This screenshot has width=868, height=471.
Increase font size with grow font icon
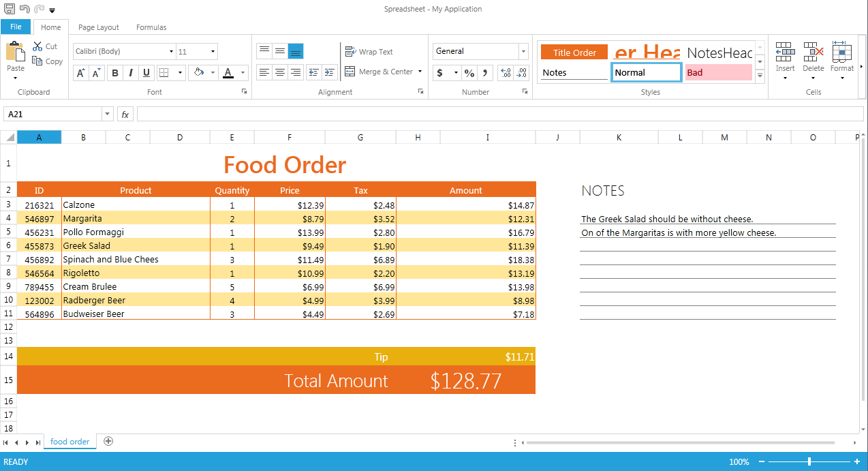[80, 73]
